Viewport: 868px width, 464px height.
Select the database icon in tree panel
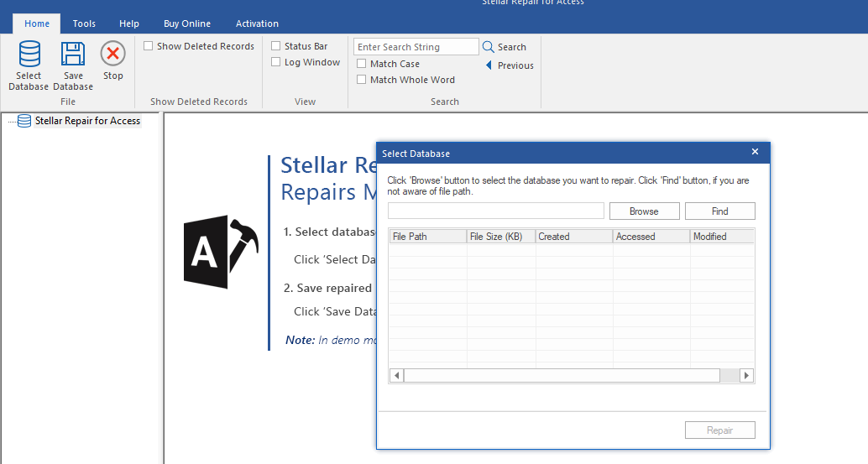pyautogui.click(x=24, y=121)
